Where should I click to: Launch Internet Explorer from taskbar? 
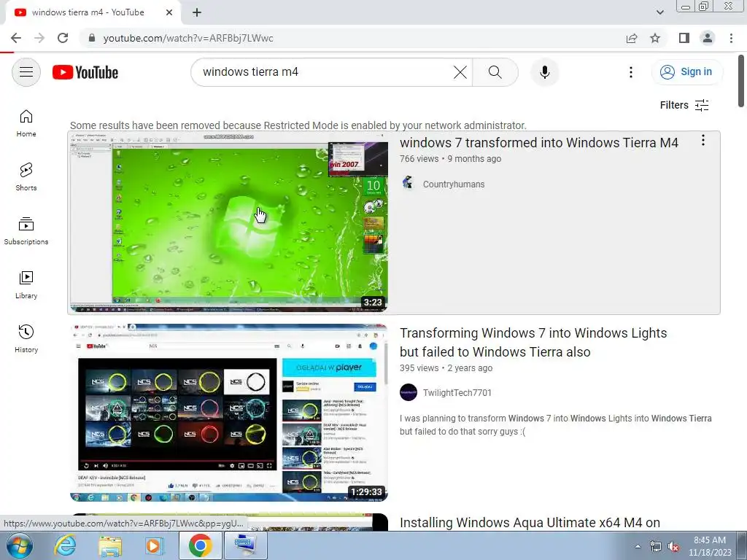pyautogui.click(x=65, y=545)
